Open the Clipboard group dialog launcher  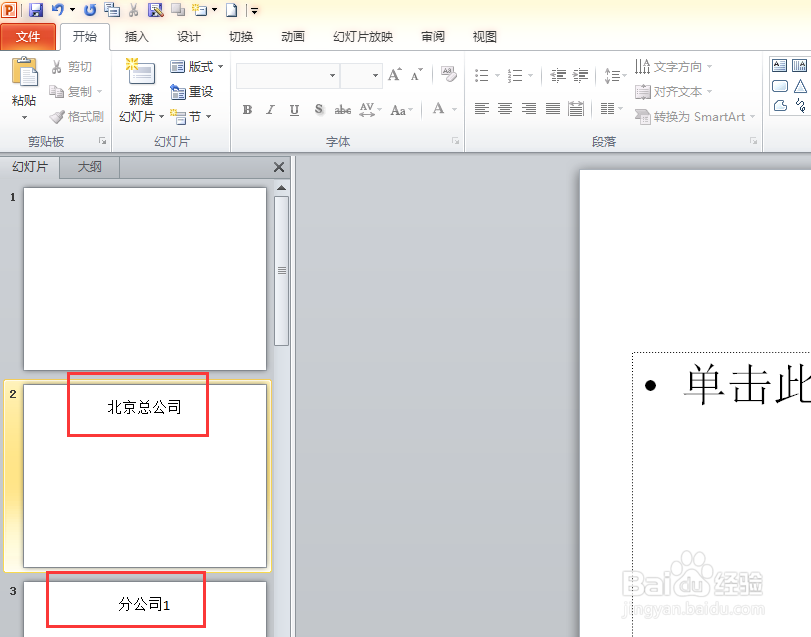(102, 141)
